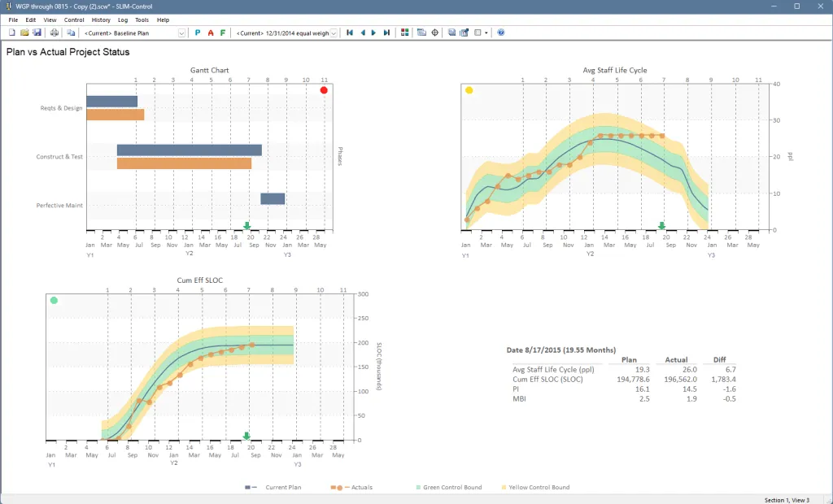Open the Control menu
The height and width of the screenshot is (504, 833).
(x=74, y=20)
